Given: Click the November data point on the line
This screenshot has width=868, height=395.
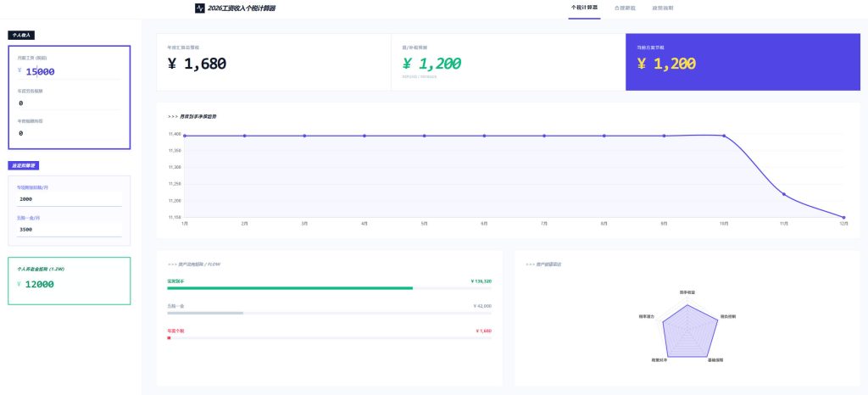Looking at the screenshot, I should pos(783,194).
